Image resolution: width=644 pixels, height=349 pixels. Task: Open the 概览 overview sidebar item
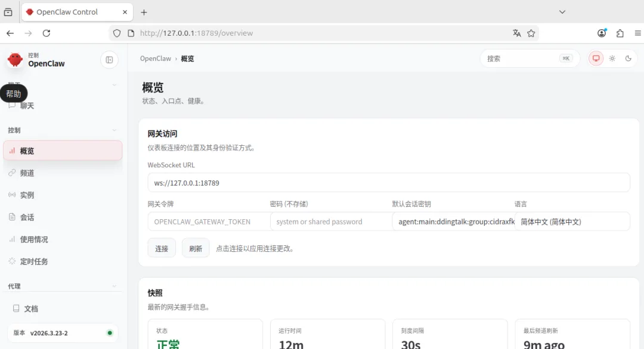[63, 151]
